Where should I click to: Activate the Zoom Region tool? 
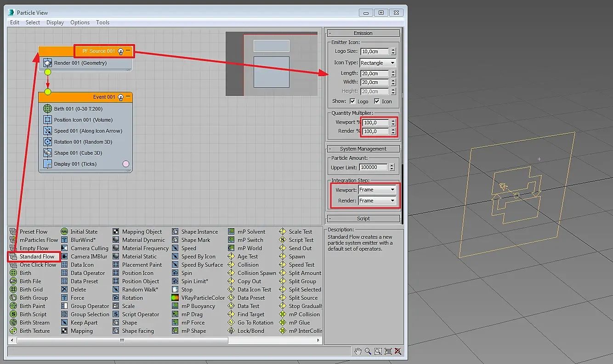coord(378,351)
